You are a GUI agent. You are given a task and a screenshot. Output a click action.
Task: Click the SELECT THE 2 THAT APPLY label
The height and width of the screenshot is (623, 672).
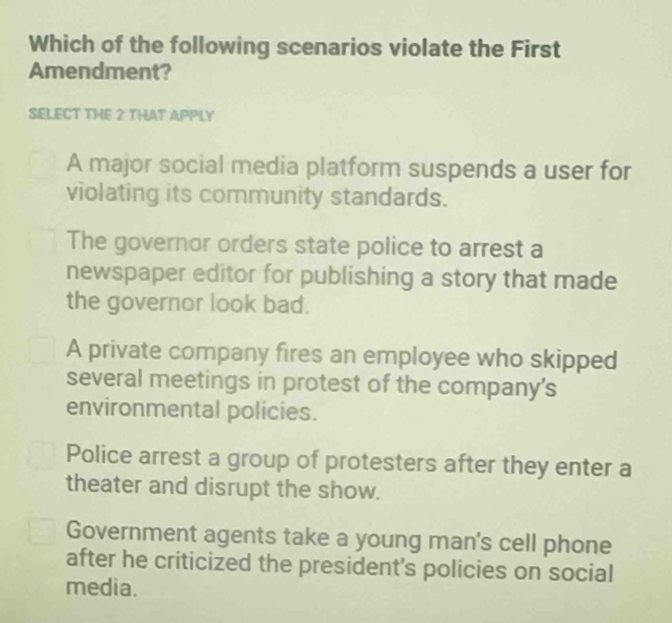coord(121,115)
